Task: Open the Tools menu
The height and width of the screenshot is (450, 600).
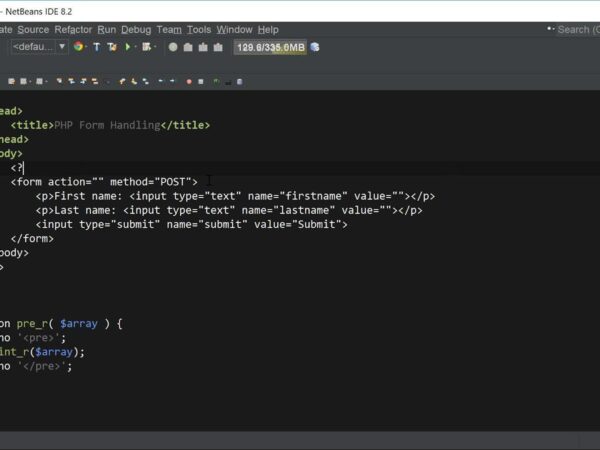Action: (199, 29)
